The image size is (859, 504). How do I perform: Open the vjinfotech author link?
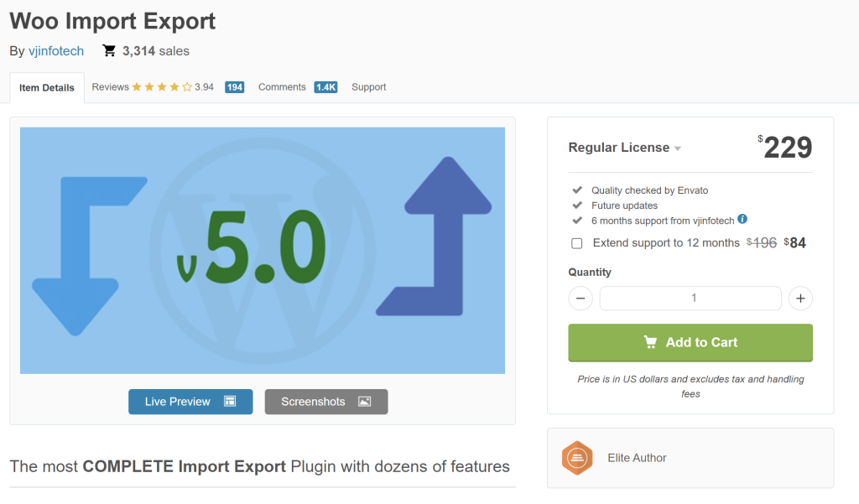click(x=56, y=51)
